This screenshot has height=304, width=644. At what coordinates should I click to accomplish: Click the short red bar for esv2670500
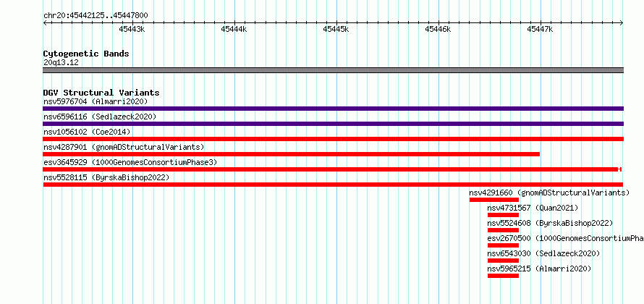click(x=503, y=245)
